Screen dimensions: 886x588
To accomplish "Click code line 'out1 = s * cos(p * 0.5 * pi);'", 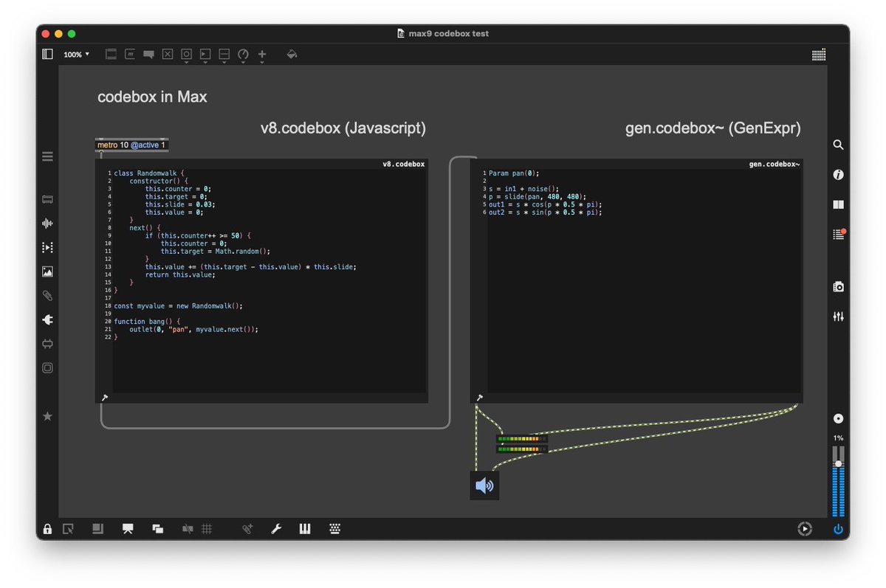I will tap(545, 204).
